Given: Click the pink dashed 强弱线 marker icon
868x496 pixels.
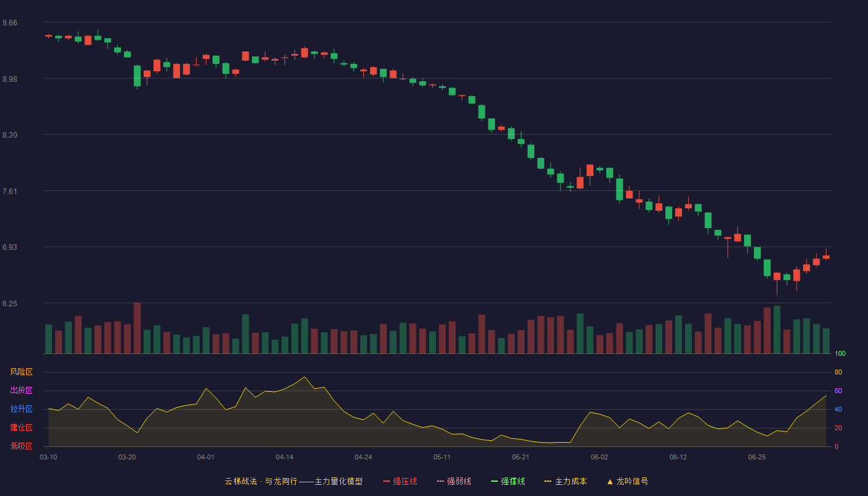Looking at the screenshot, I should pos(440,481).
